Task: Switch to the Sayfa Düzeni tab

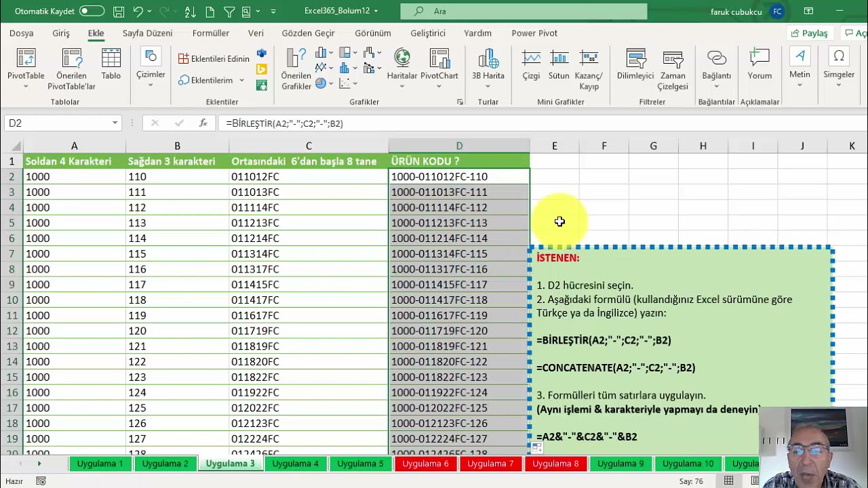Action: point(147,33)
